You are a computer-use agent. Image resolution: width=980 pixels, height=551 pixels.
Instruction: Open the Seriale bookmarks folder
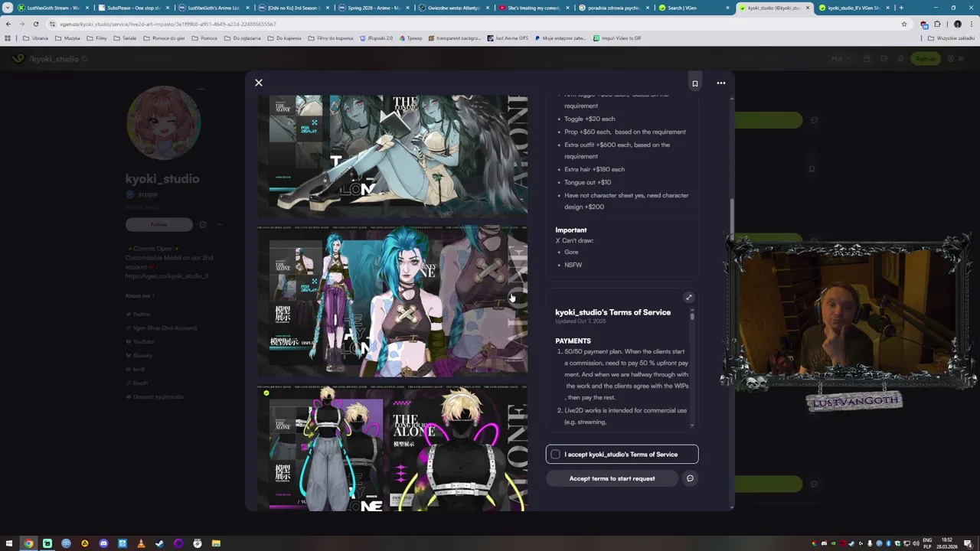(x=125, y=38)
